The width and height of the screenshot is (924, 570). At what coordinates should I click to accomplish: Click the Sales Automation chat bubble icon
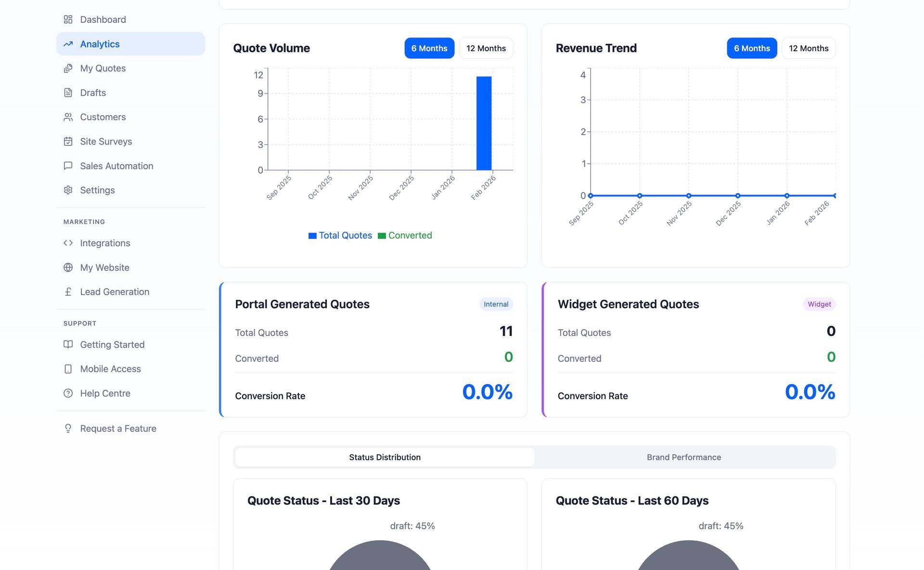tap(68, 166)
